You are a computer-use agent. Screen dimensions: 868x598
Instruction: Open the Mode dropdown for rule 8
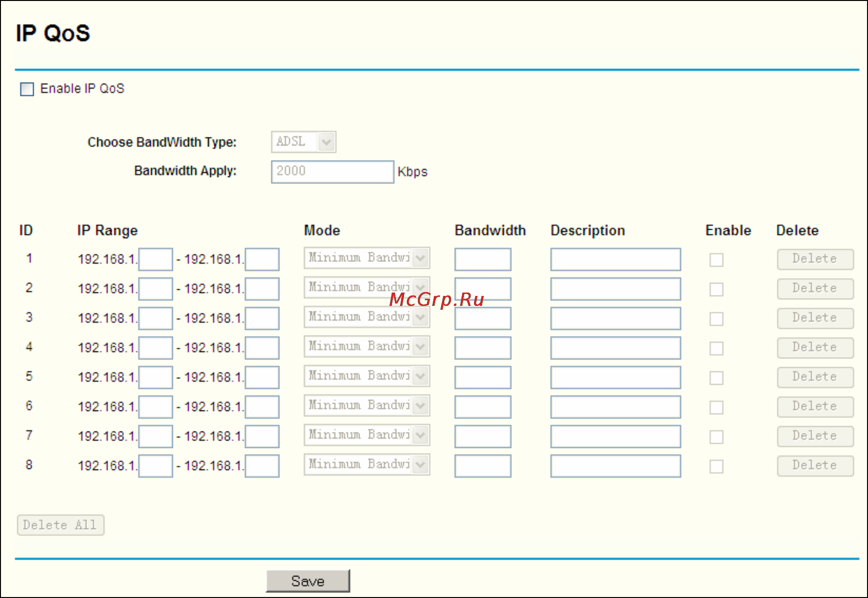click(367, 465)
